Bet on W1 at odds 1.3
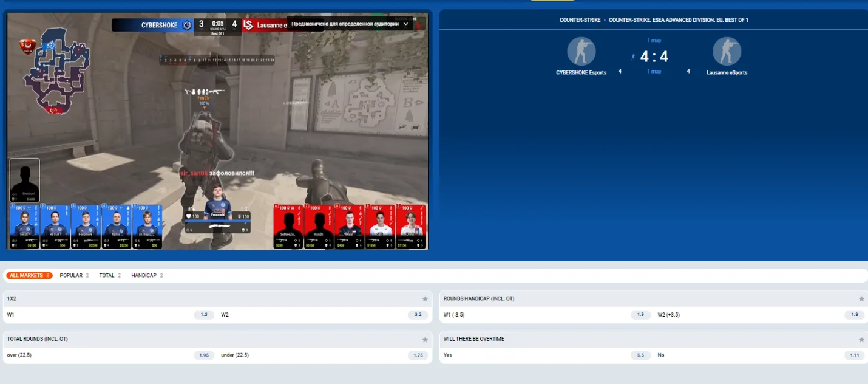The height and width of the screenshot is (384, 868). pos(204,315)
